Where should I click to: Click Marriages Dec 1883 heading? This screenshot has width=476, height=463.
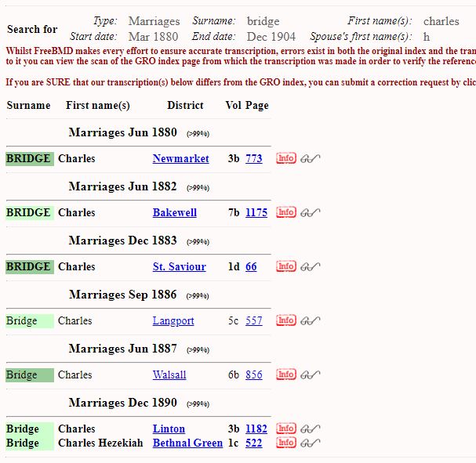pos(122,241)
